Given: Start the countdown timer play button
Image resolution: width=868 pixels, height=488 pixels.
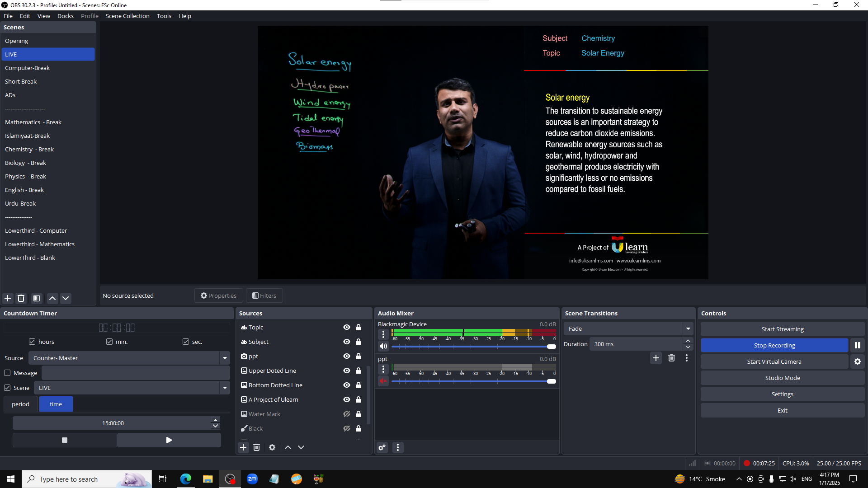Looking at the screenshot, I should coord(169,440).
